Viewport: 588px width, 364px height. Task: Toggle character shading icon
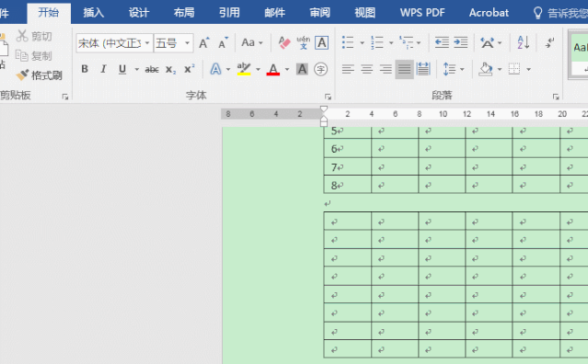pyautogui.click(x=302, y=69)
